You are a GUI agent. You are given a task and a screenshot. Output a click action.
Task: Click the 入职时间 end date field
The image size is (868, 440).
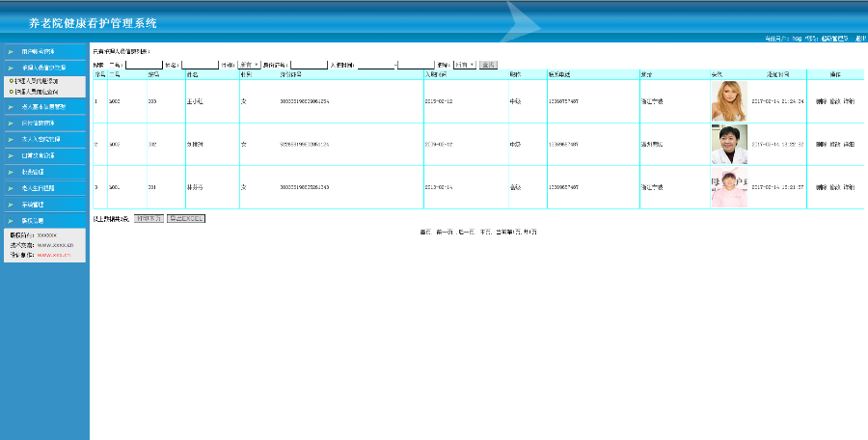pos(416,65)
